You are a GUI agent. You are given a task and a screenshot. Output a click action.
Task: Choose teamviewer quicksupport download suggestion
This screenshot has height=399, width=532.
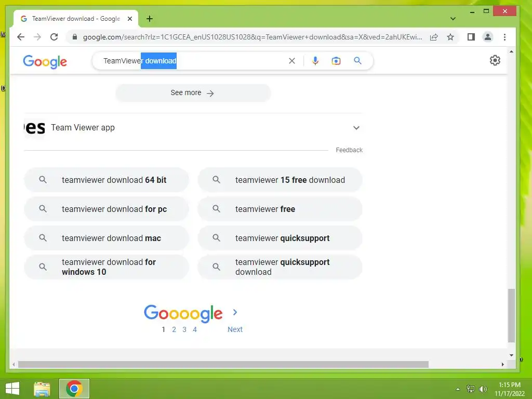(x=280, y=267)
